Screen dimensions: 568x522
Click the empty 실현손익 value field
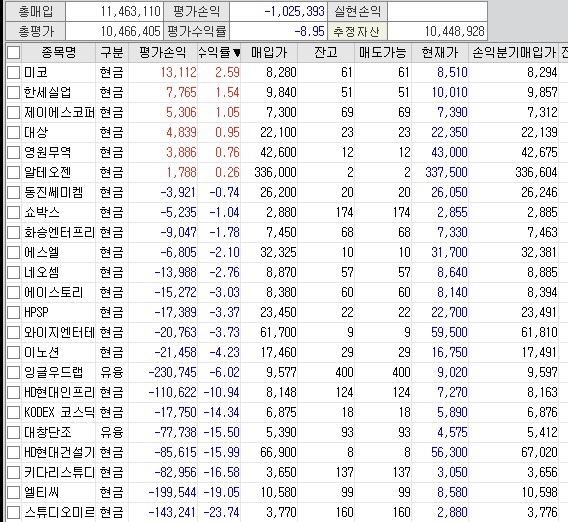pos(437,12)
